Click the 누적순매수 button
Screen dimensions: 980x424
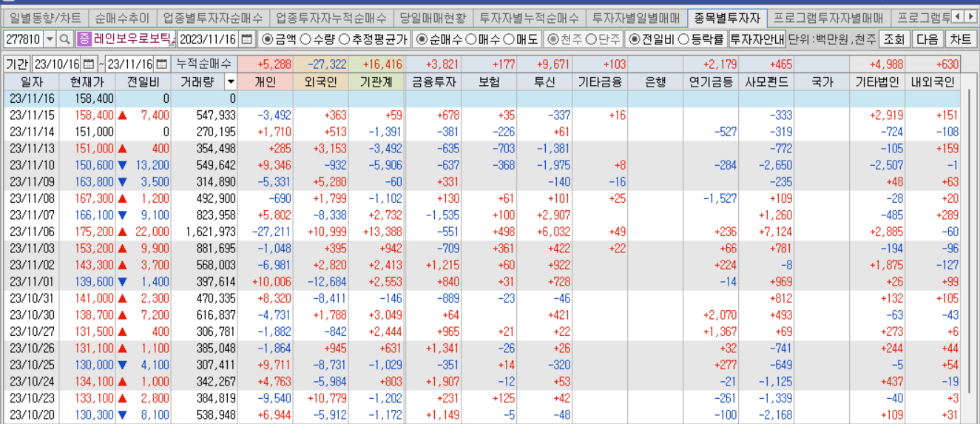(x=203, y=64)
